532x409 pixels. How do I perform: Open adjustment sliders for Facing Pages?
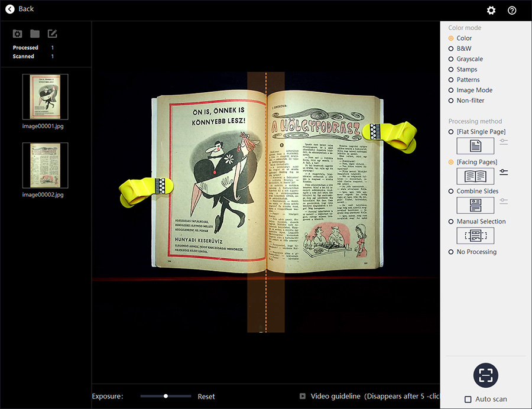tap(504, 172)
